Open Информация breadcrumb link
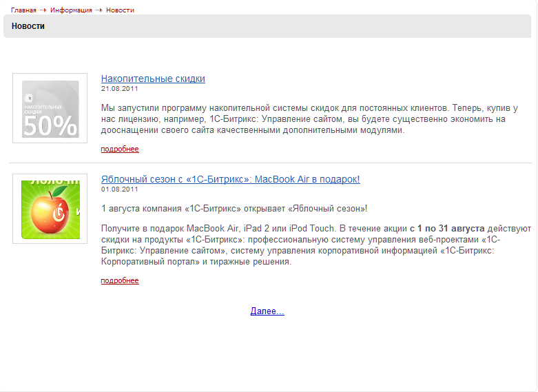The image size is (538, 392). click(71, 10)
